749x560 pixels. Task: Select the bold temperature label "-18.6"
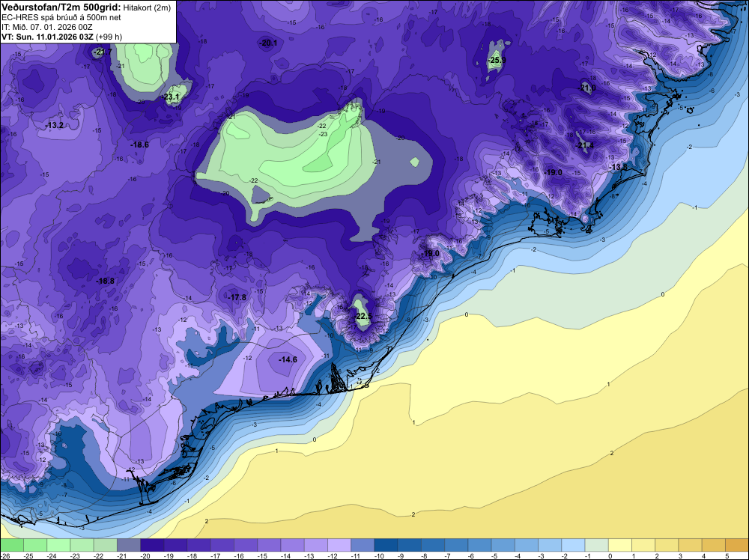coord(139,144)
